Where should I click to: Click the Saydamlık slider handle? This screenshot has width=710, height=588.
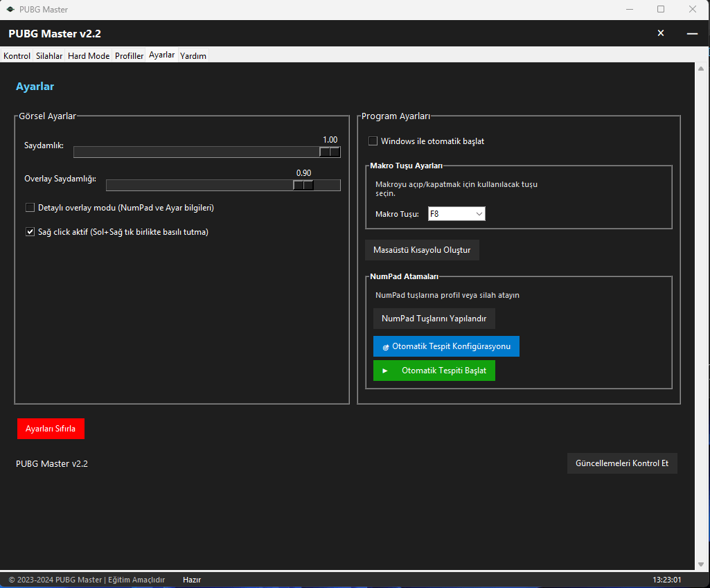point(330,152)
